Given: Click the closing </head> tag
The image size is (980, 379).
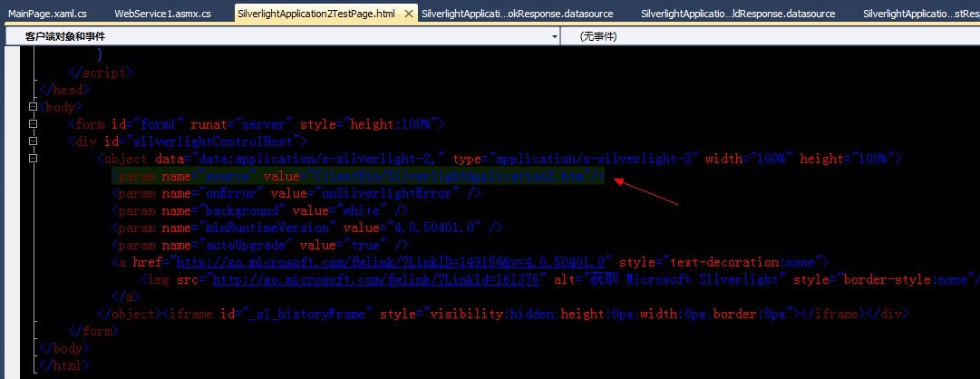Looking at the screenshot, I should [65, 90].
